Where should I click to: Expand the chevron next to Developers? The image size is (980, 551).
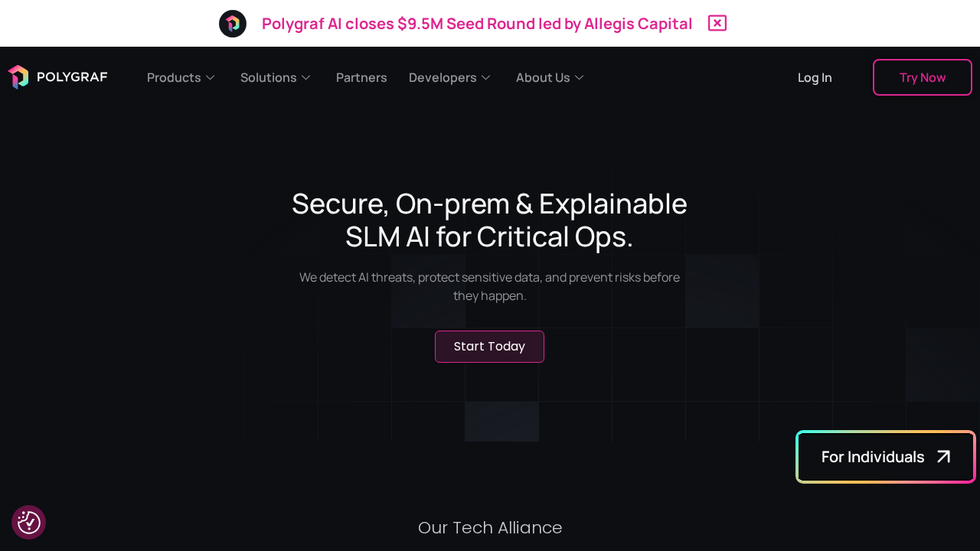click(x=486, y=77)
